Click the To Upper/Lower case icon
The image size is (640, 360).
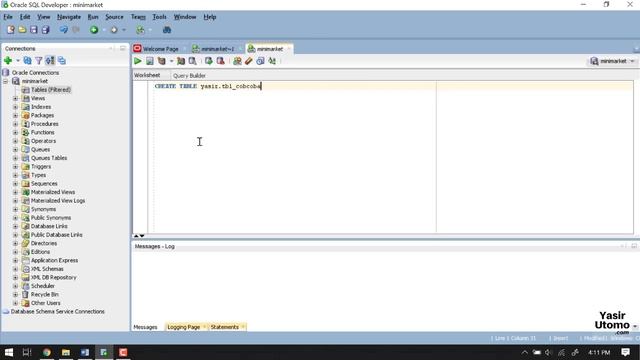[272, 61]
